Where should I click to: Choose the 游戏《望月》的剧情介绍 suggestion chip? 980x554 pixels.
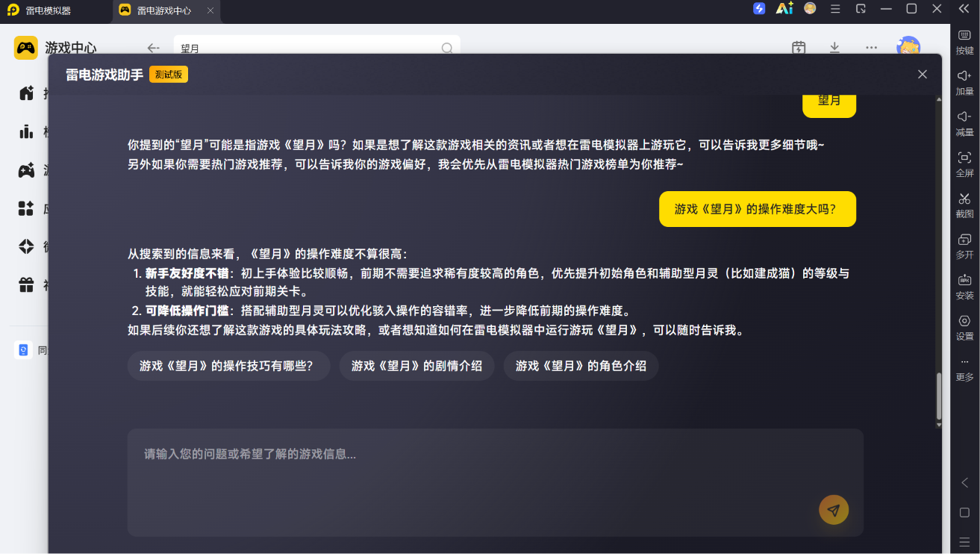[x=416, y=366]
